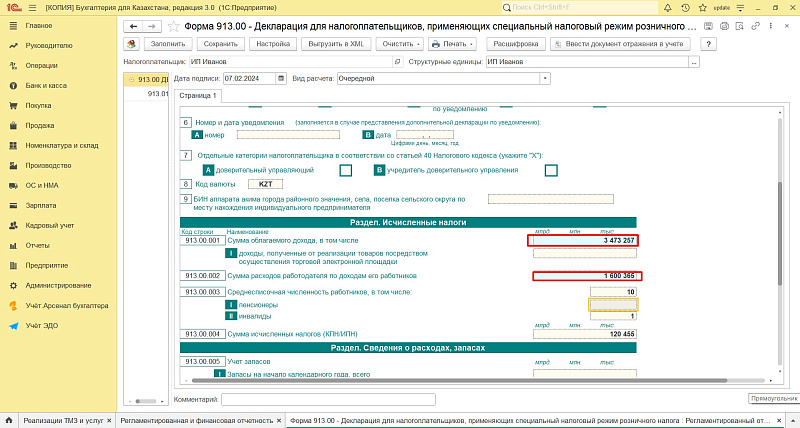The width and height of the screenshot is (800, 428).
Task: Open the Вид расчета dropdown
Action: click(x=544, y=78)
